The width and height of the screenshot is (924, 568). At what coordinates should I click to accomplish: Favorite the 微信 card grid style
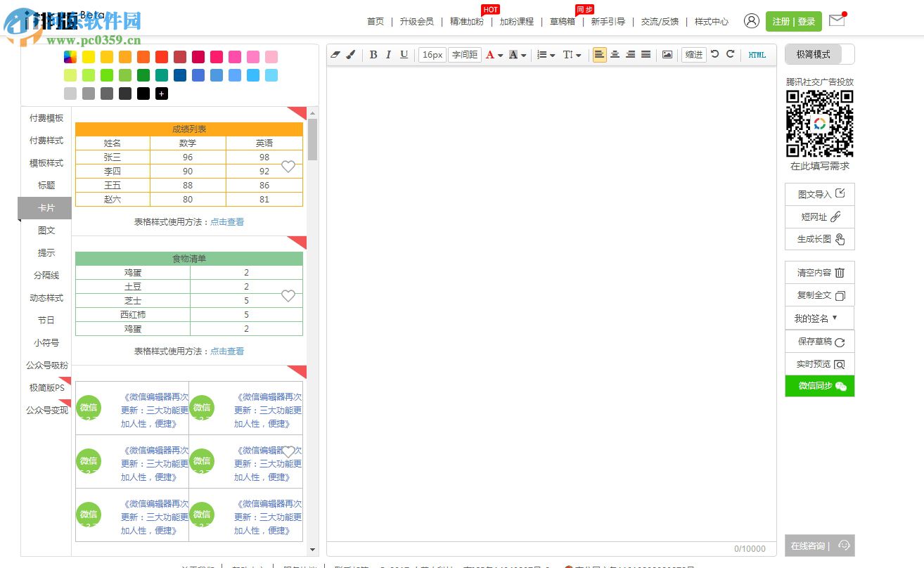(x=288, y=452)
